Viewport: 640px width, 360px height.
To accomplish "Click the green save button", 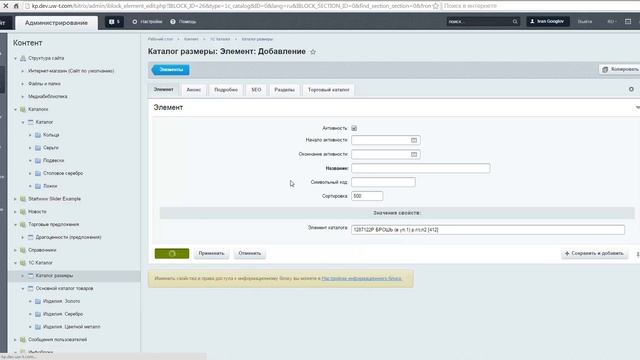I will click(172, 253).
